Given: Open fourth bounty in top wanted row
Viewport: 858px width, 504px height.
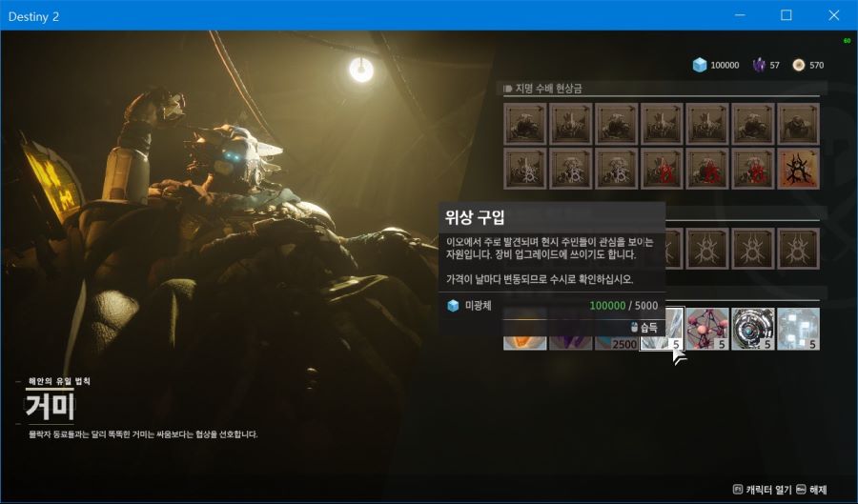Looking at the screenshot, I should pos(662,124).
